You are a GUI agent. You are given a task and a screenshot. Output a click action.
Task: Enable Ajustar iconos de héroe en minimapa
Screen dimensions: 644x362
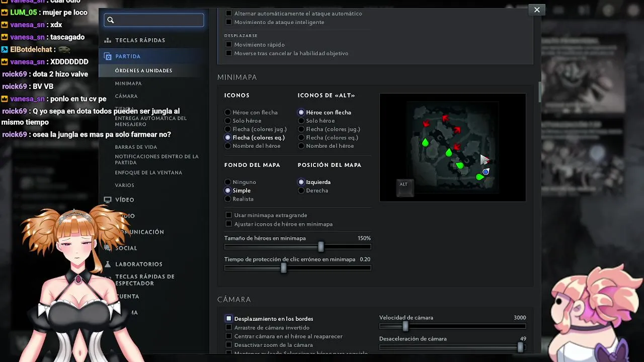(229, 224)
